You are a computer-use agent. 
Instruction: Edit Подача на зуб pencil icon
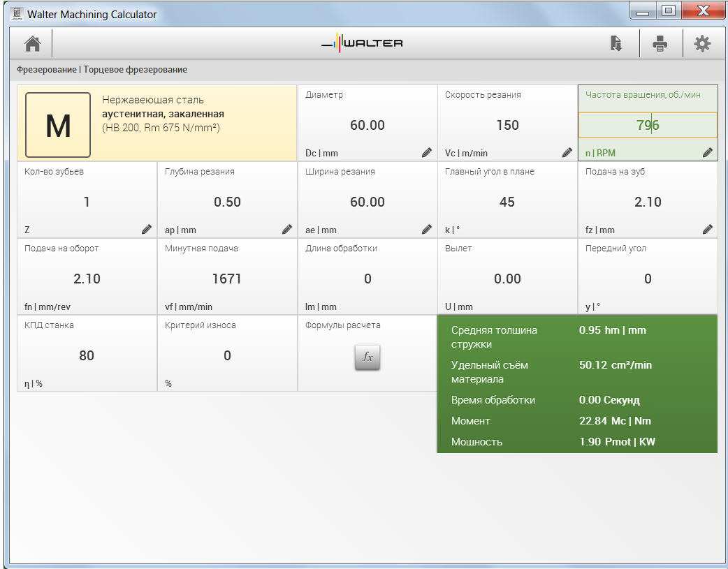tap(707, 229)
